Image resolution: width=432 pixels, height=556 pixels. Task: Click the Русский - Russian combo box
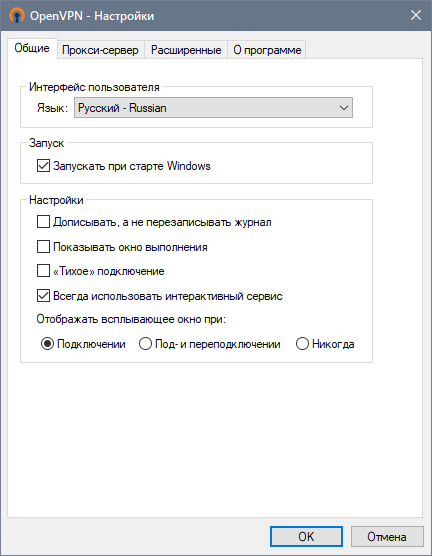[x=213, y=108]
